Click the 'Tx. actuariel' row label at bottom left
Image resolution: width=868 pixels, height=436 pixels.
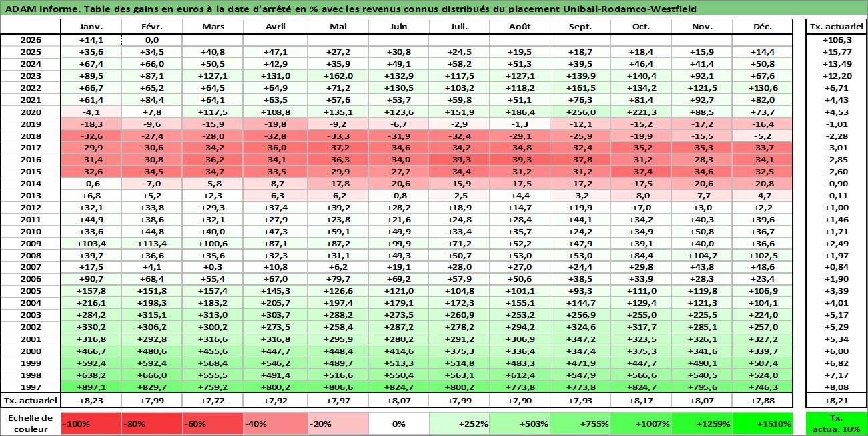pyautogui.click(x=31, y=401)
